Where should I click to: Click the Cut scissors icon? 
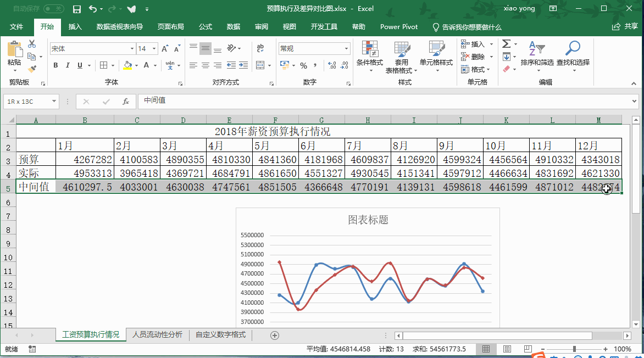pos(32,44)
